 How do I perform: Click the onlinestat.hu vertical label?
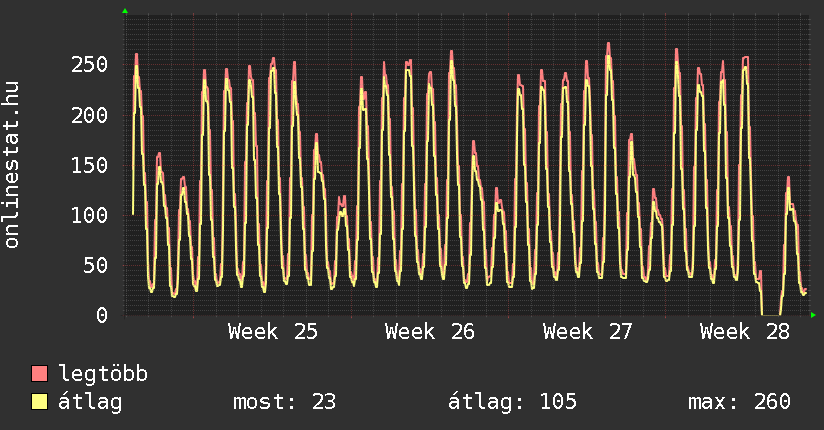11,165
